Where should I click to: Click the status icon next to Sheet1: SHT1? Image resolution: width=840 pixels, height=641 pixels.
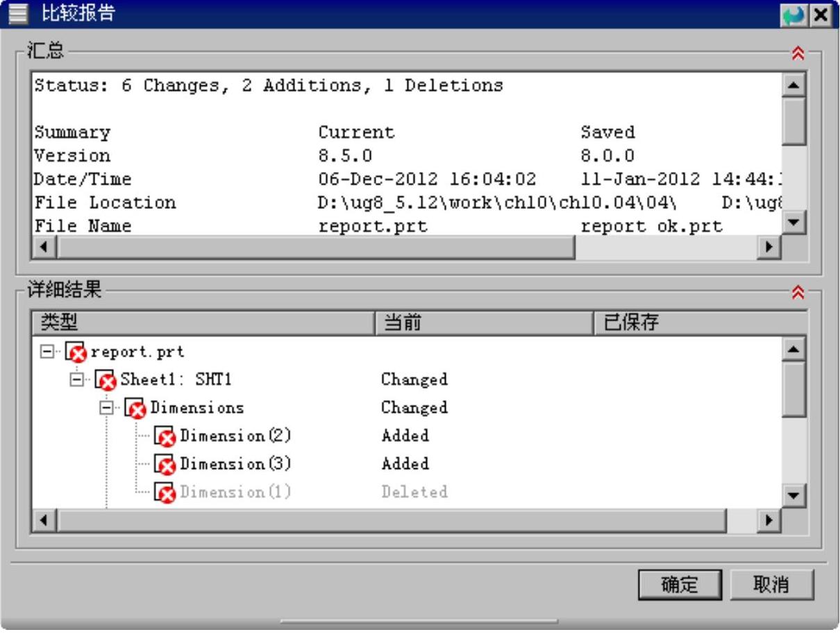[x=106, y=380]
